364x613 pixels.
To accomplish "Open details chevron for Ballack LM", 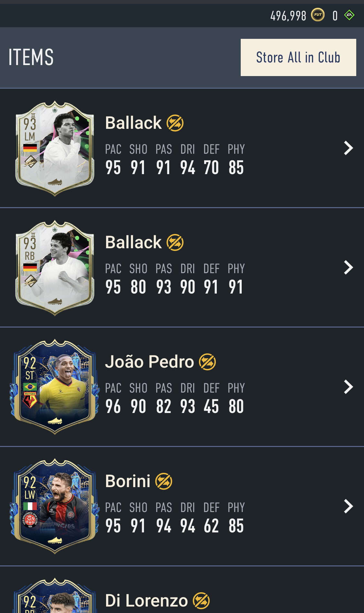I will pos(348,148).
